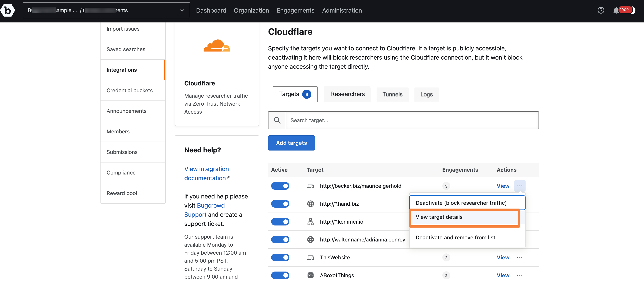
Task: Click engagements count badge for becker.biz
Action: point(446,186)
